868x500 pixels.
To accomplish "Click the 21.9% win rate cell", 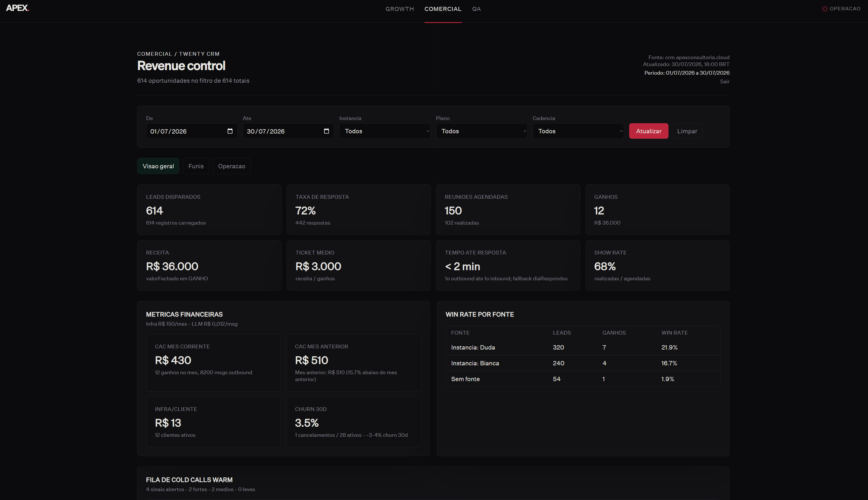I will (x=669, y=348).
